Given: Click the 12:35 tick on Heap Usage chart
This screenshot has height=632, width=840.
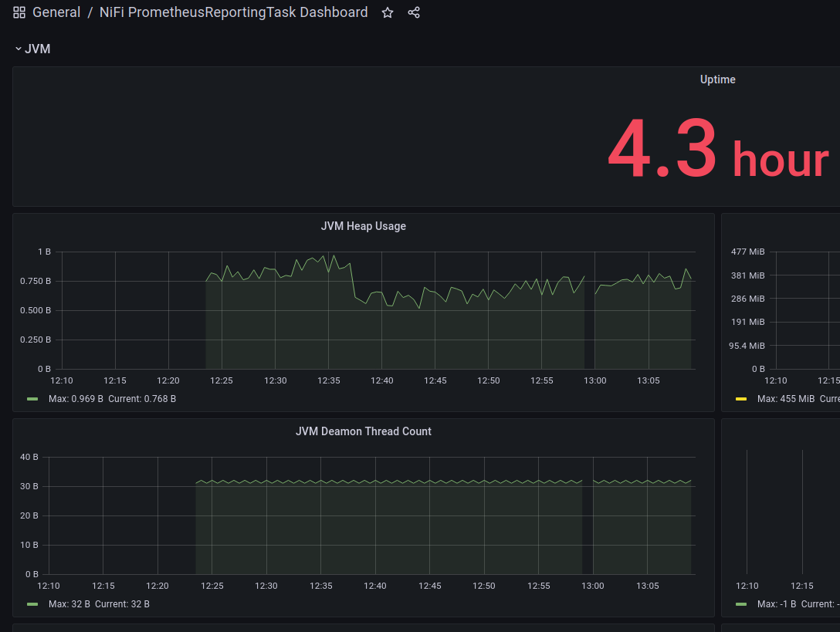Looking at the screenshot, I should pos(328,380).
